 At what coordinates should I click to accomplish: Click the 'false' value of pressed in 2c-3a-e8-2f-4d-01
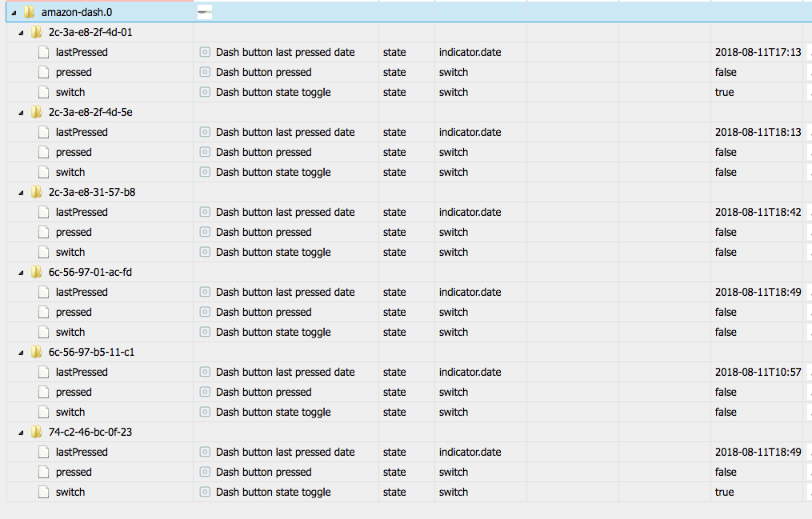point(726,72)
